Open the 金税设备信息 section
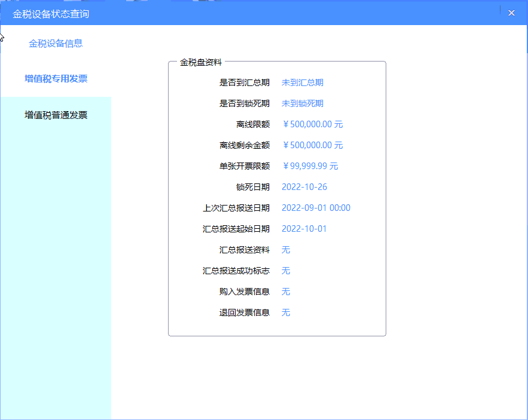This screenshot has height=420, width=528. point(56,44)
